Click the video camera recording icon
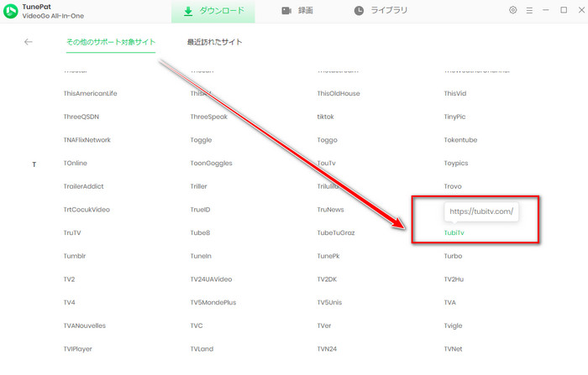588x375 pixels. coord(286,11)
